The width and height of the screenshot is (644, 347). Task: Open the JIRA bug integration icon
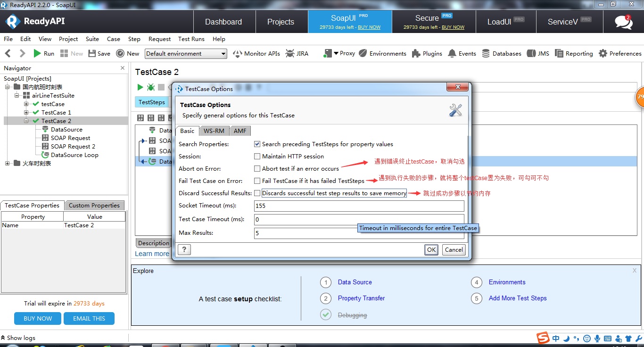290,54
